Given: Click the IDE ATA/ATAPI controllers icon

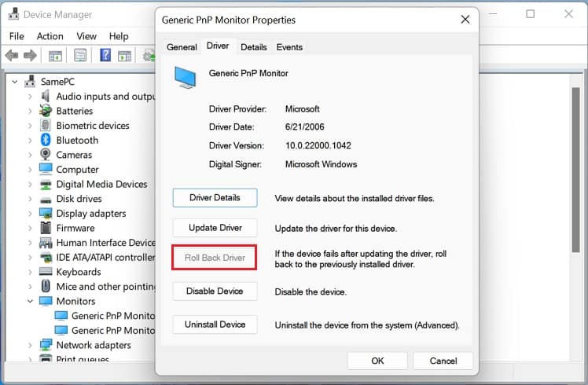Looking at the screenshot, I should (46, 257).
